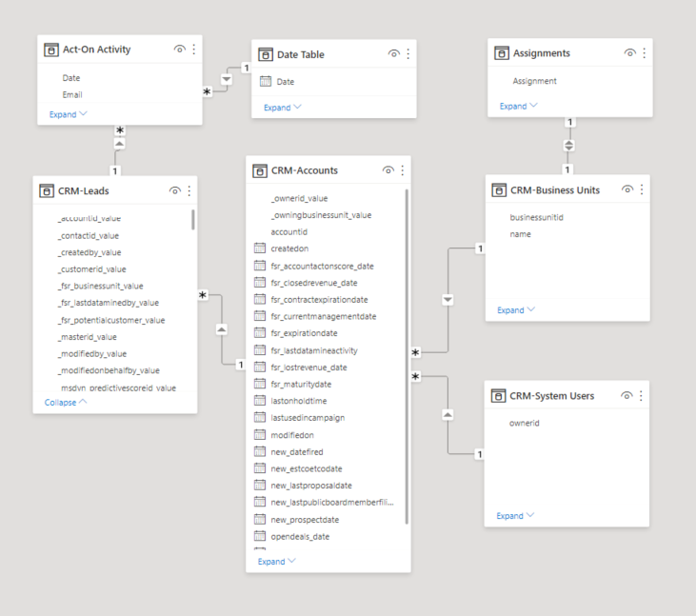Select filter arrow on CRM-Leads to Act-On Activity relationship

(x=119, y=144)
